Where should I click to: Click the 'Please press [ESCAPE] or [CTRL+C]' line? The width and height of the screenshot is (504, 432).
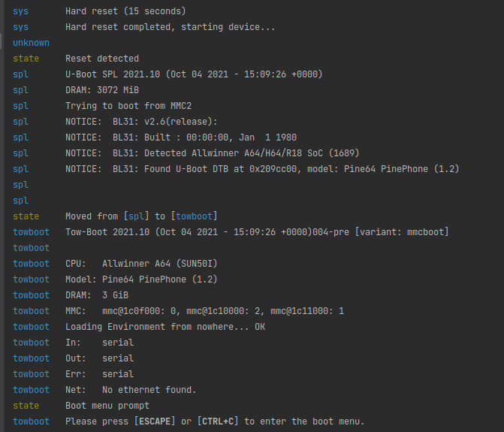coord(215,421)
